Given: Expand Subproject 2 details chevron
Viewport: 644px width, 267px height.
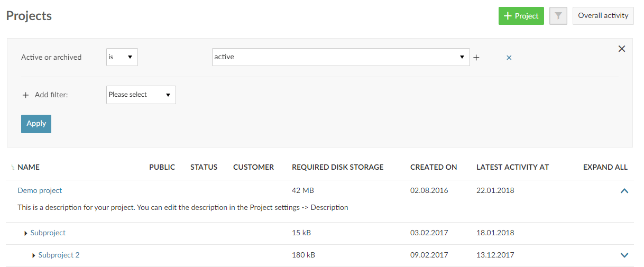Looking at the screenshot, I should tap(624, 255).
